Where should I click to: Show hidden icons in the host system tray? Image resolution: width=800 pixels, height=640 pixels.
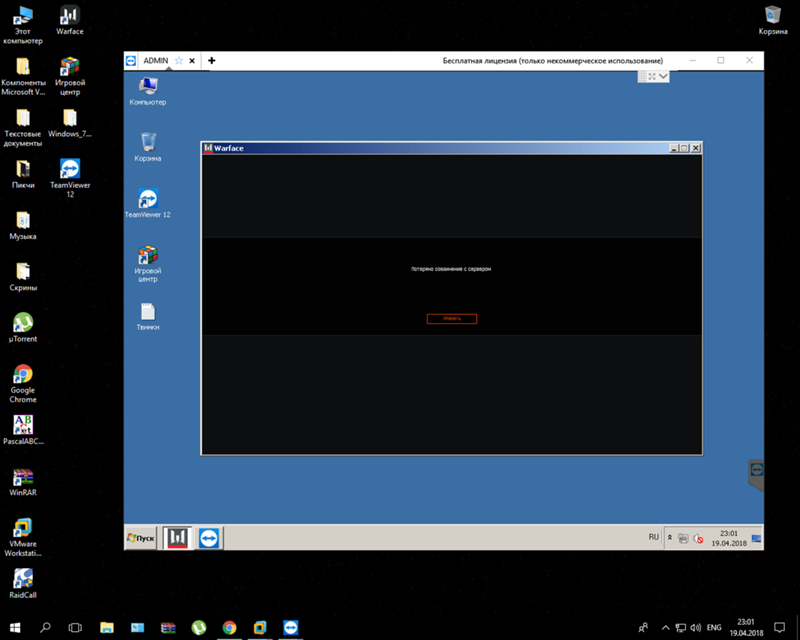(x=665, y=628)
